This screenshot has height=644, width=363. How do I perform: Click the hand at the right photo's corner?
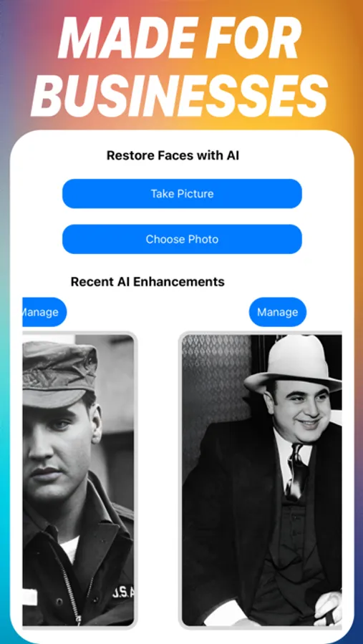pyautogui.click(x=328, y=608)
